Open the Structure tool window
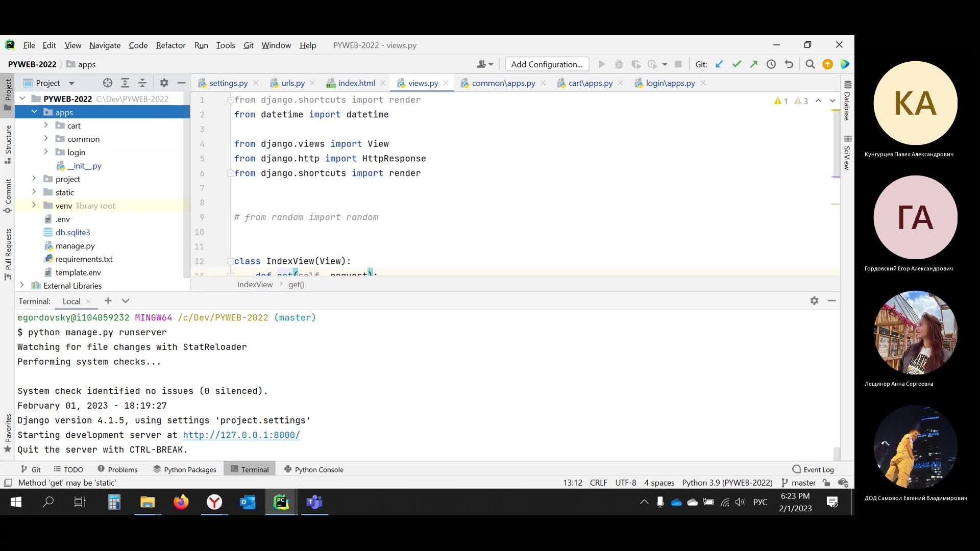Image resolution: width=980 pixels, height=551 pixels. point(8,144)
